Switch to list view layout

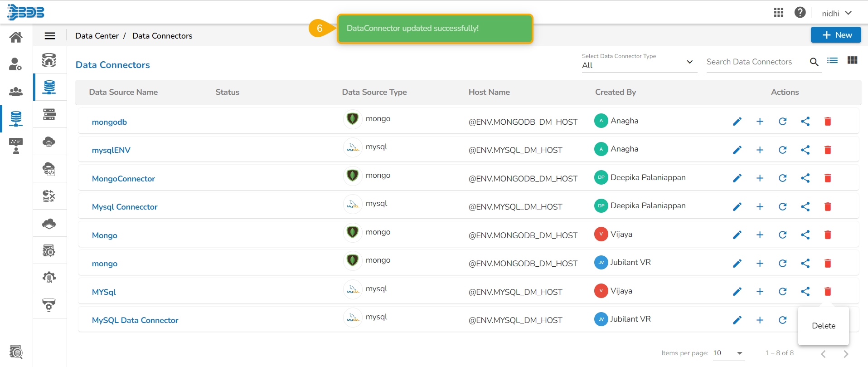(x=832, y=61)
